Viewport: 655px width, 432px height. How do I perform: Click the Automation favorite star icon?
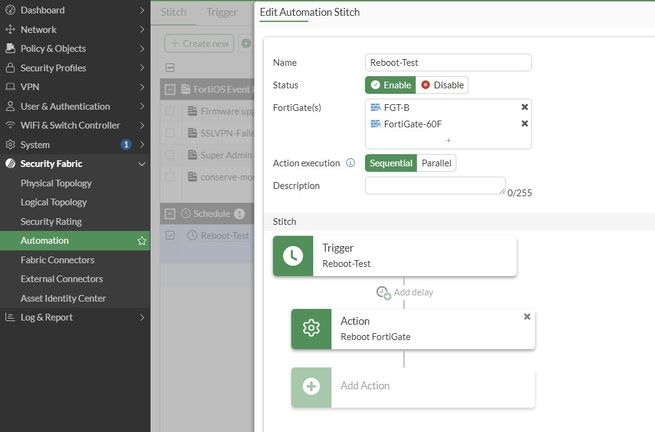tap(142, 241)
